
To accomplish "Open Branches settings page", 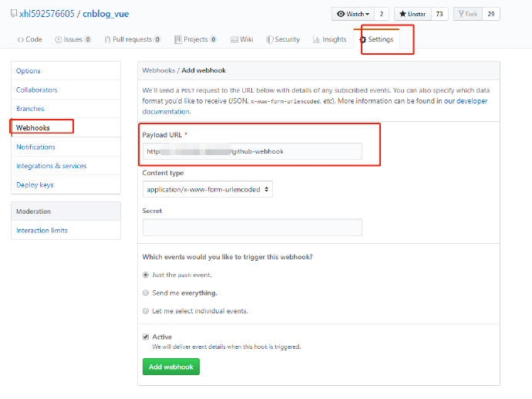I will click(x=66, y=109).
